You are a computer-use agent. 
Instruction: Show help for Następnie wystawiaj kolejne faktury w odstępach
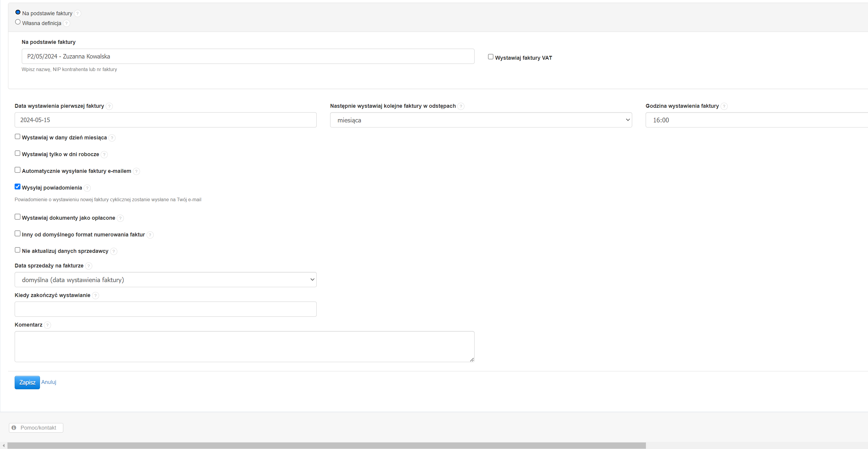pos(461,106)
